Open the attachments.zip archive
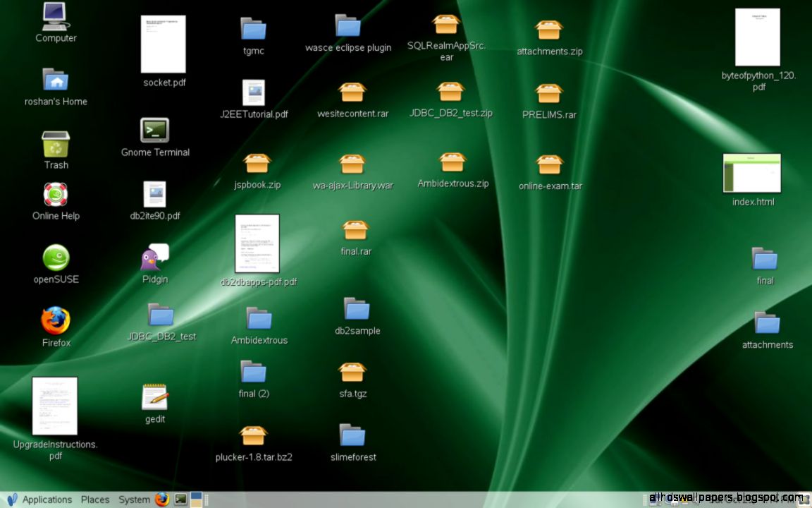The height and width of the screenshot is (508, 812). click(x=549, y=28)
